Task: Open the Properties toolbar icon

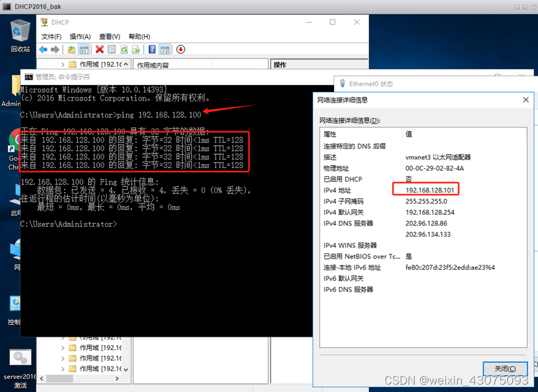Action: click(x=111, y=50)
